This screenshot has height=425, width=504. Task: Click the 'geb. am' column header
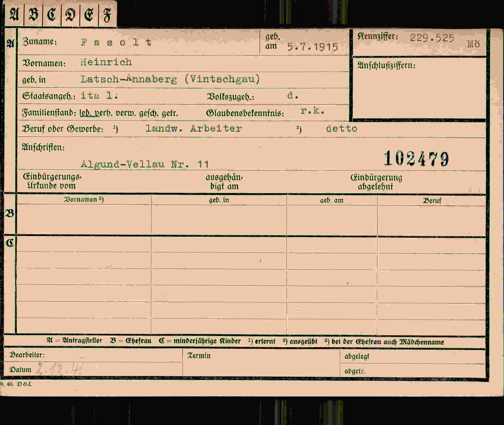tap(332, 200)
